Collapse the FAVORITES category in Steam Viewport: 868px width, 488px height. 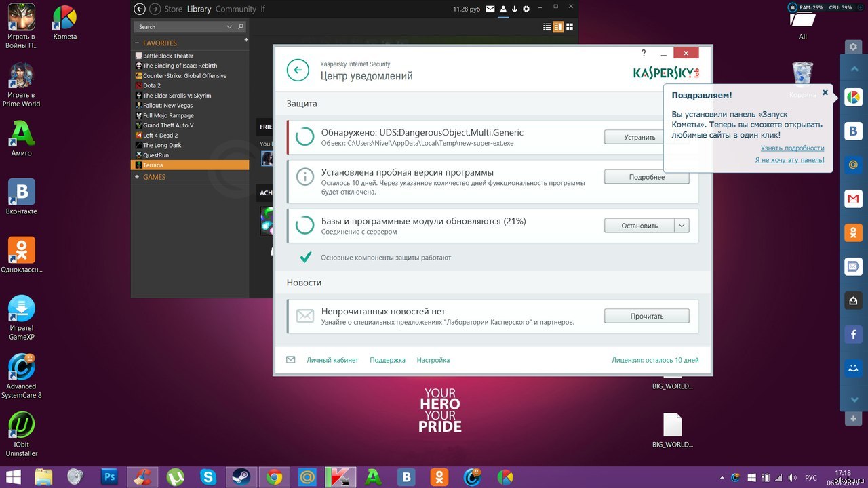[x=137, y=43]
